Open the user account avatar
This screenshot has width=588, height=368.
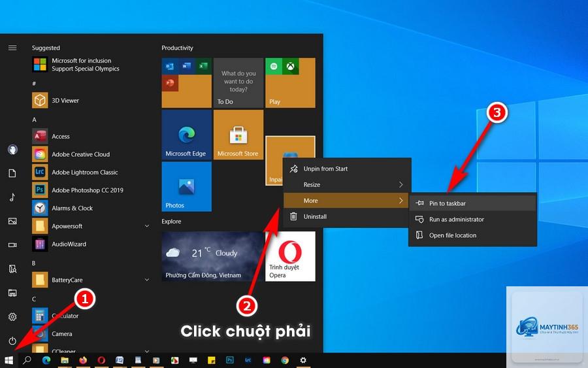12,149
